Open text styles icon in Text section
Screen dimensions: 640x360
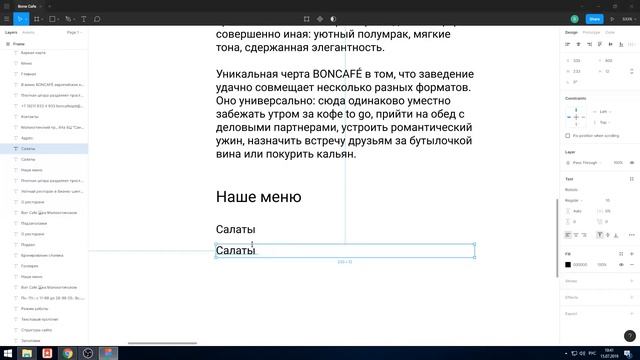click(x=632, y=179)
